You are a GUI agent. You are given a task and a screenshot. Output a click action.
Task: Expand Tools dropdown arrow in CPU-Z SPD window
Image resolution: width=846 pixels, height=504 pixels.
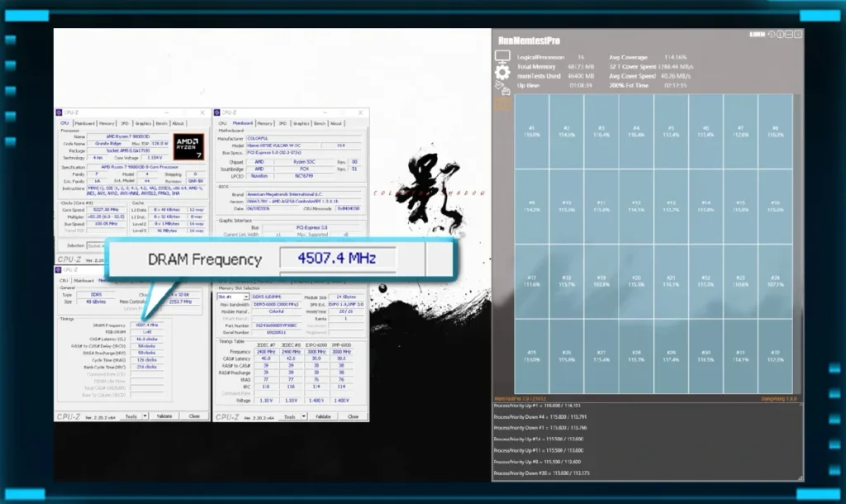(x=304, y=416)
